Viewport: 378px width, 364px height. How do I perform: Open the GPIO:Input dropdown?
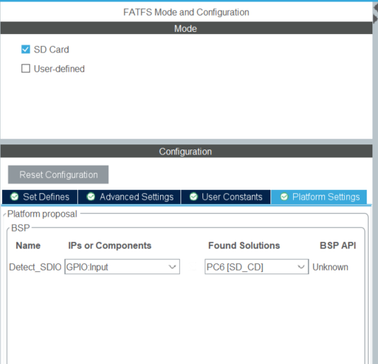pyautogui.click(x=122, y=267)
